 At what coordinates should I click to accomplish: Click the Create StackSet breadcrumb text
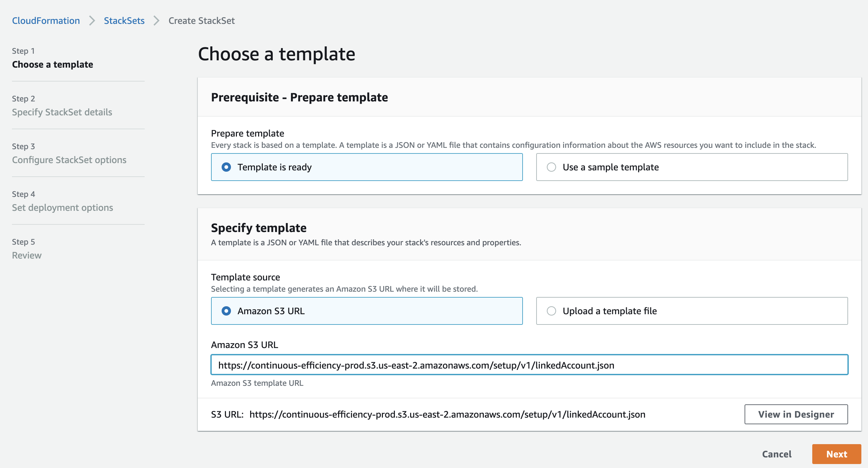pyautogui.click(x=201, y=21)
